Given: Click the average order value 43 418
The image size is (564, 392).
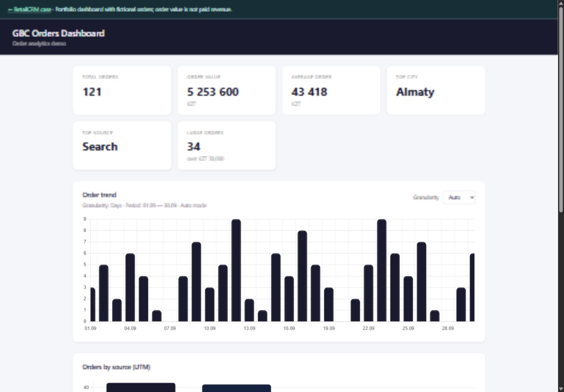Looking at the screenshot, I should pos(310,92).
